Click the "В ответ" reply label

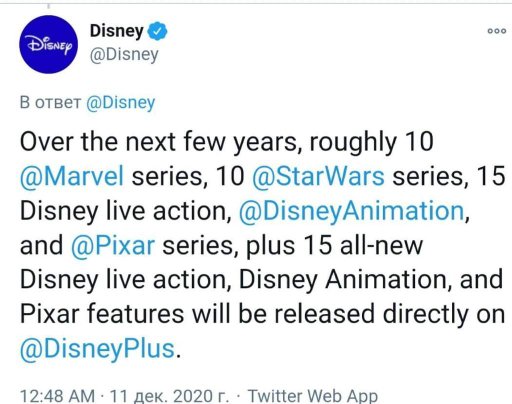tap(50, 103)
